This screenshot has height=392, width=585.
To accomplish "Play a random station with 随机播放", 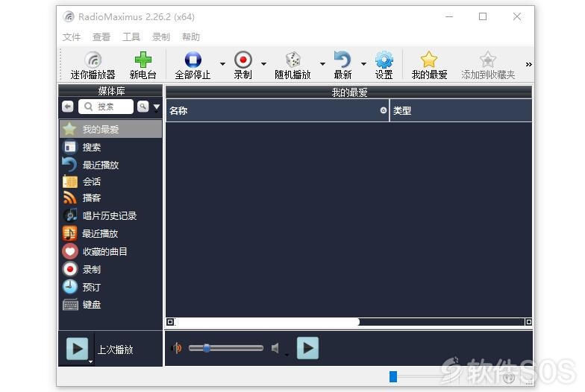I will [x=292, y=66].
